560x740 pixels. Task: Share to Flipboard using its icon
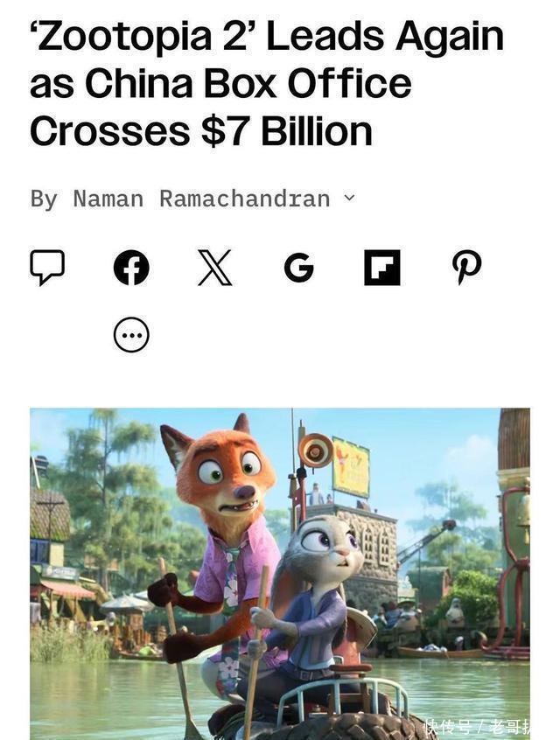382,268
